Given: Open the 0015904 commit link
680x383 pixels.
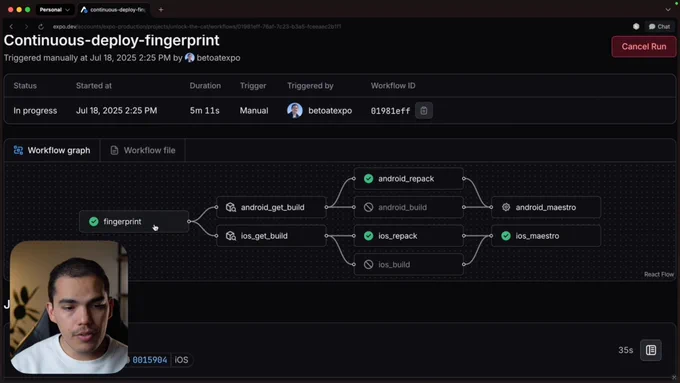Looking at the screenshot, I should pos(149,360).
